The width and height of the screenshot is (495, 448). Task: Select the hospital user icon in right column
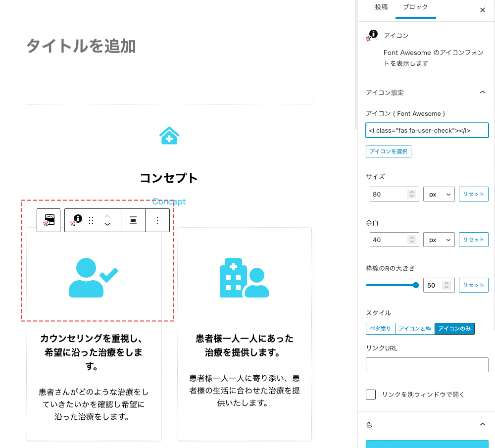(244, 278)
